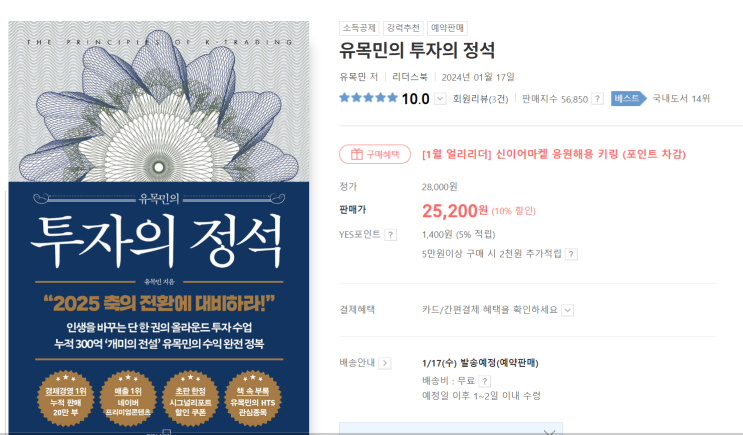The width and height of the screenshot is (743, 435).
Task: Expand the rating 10.0 dropdown arrow
Action: (440, 99)
